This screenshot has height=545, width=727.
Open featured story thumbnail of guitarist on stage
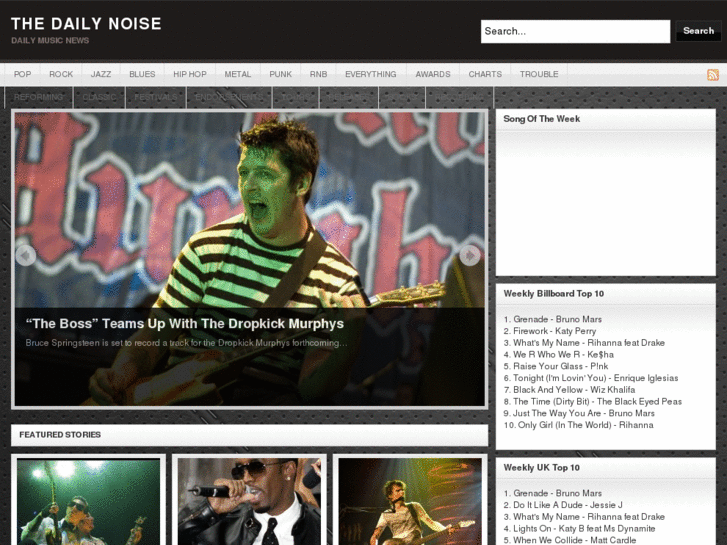pos(410,502)
